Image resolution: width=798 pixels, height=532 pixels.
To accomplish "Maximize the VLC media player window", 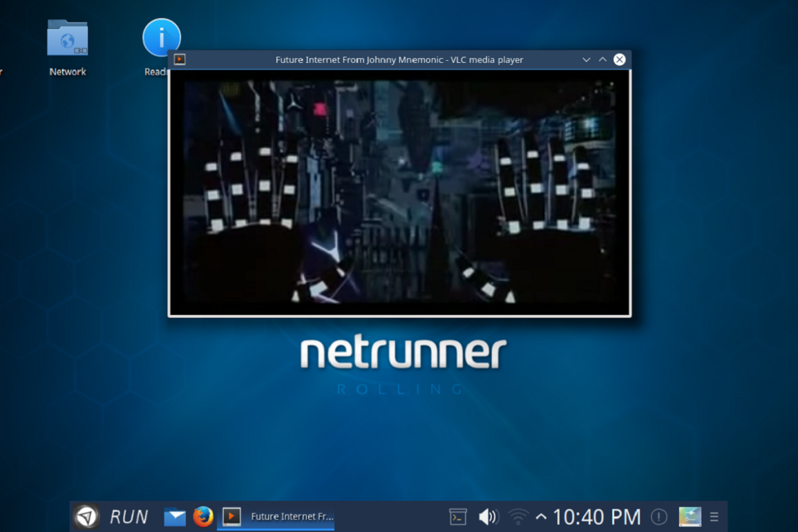I will click(602, 59).
